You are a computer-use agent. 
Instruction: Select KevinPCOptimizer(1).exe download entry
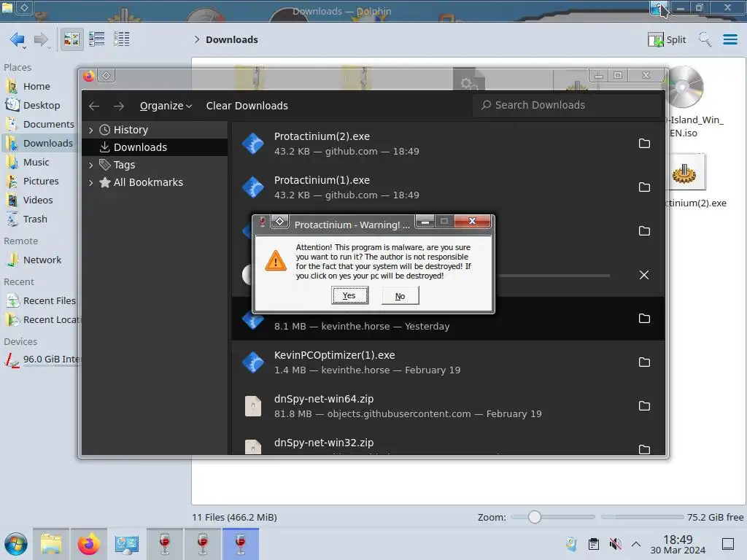(448, 362)
